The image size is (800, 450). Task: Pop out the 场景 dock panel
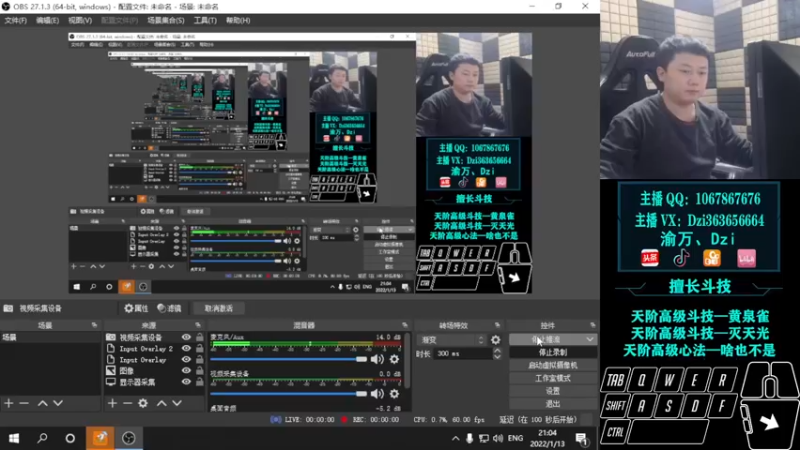[94, 325]
